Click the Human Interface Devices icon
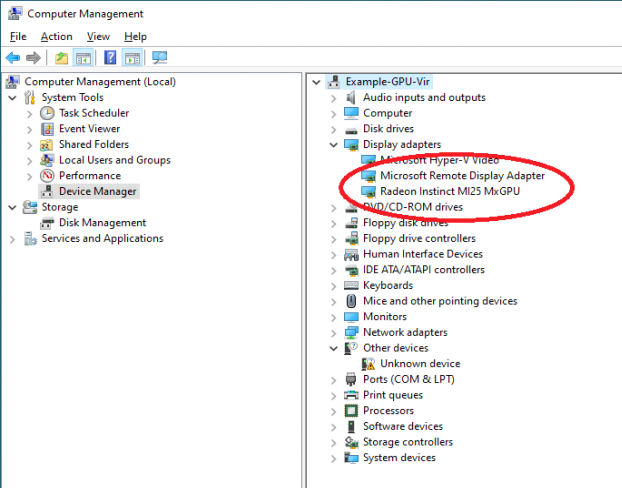 pos(351,254)
